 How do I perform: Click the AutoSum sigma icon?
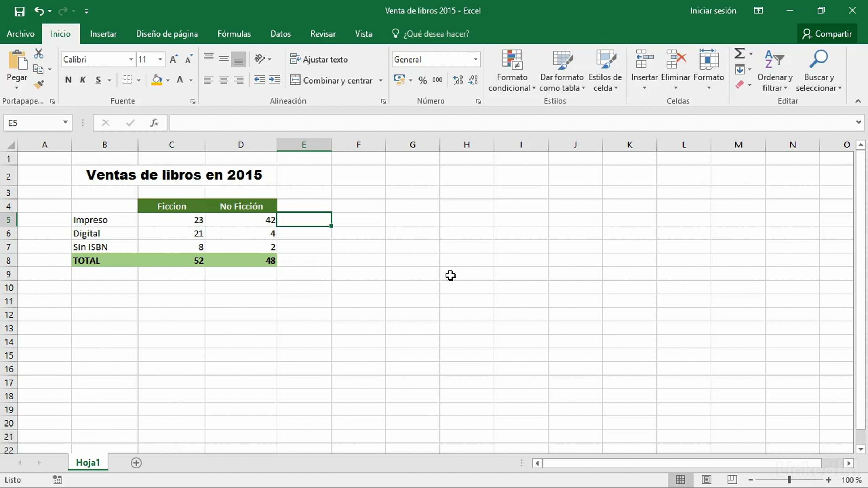click(739, 53)
